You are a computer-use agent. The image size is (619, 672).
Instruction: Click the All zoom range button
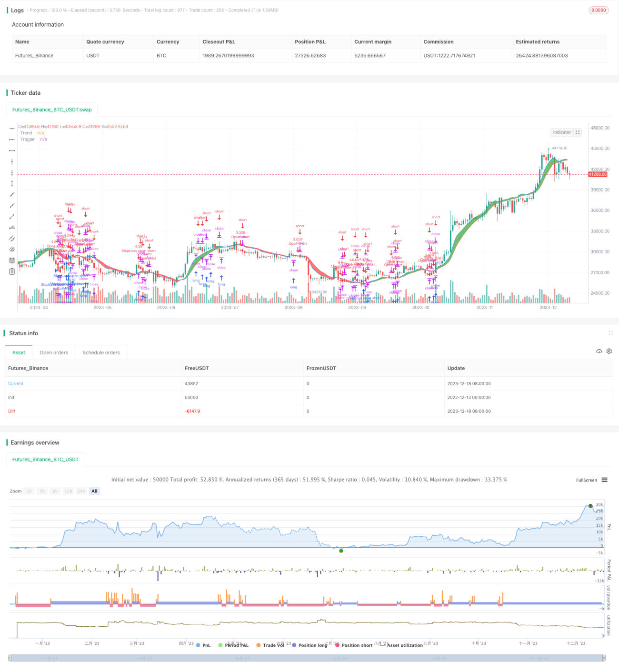coord(94,491)
